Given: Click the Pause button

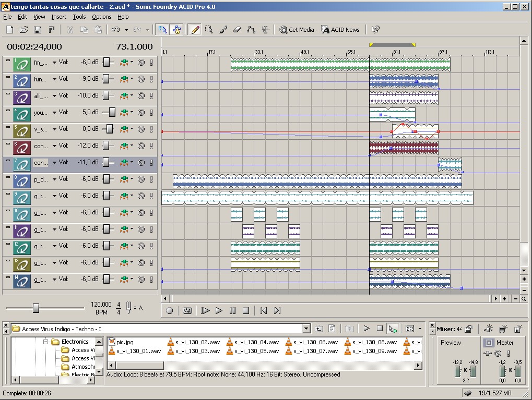Looking at the screenshot, I should coord(232,310).
